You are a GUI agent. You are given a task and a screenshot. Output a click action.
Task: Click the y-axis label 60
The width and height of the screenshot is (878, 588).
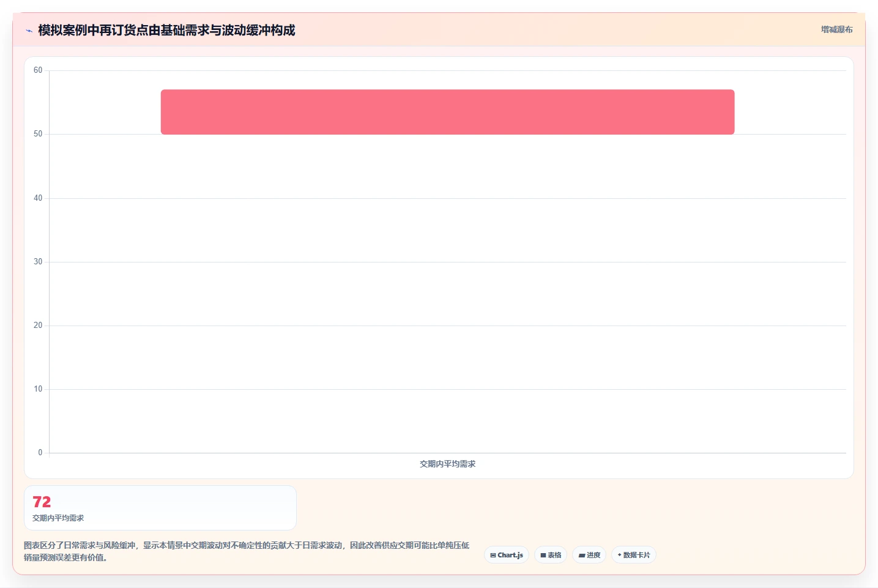click(38, 70)
